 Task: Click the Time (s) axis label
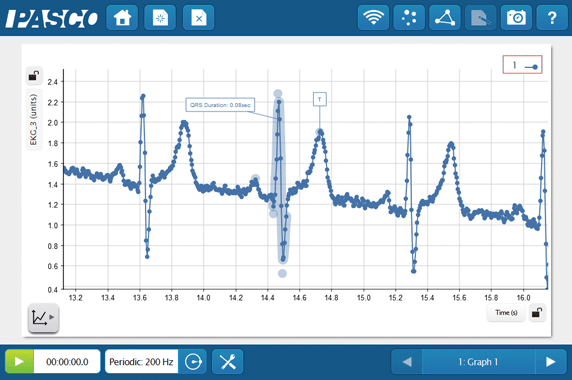coord(506,313)
